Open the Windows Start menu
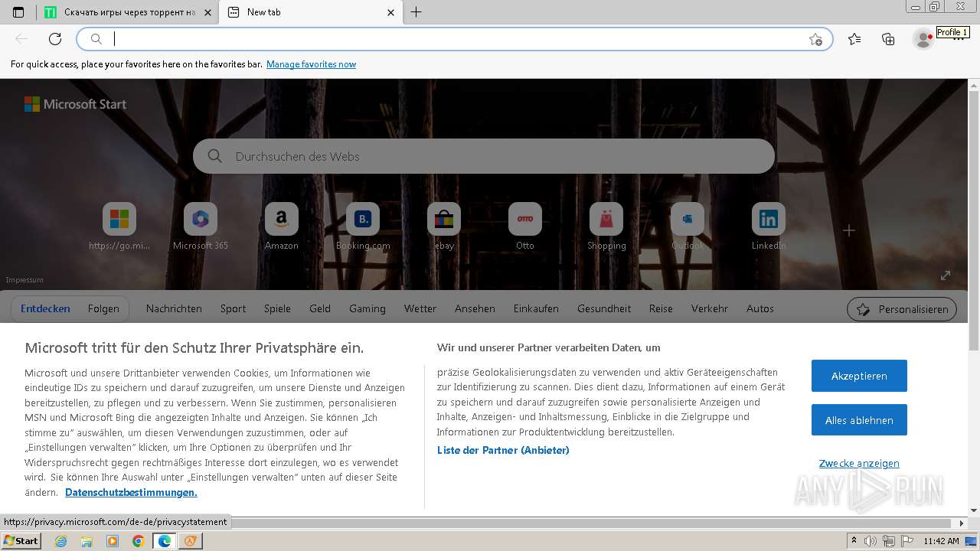Screen dimensions: 980x551 click(x=21, y=541)
